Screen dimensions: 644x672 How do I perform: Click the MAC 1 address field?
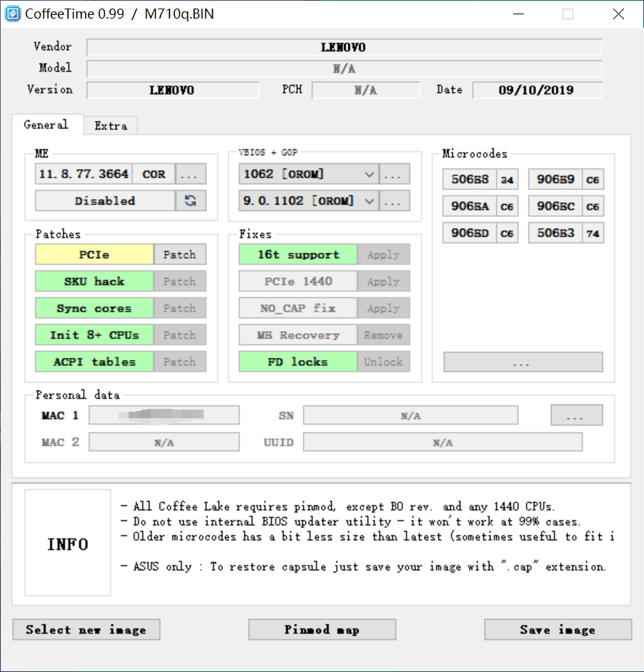[164, 415]
